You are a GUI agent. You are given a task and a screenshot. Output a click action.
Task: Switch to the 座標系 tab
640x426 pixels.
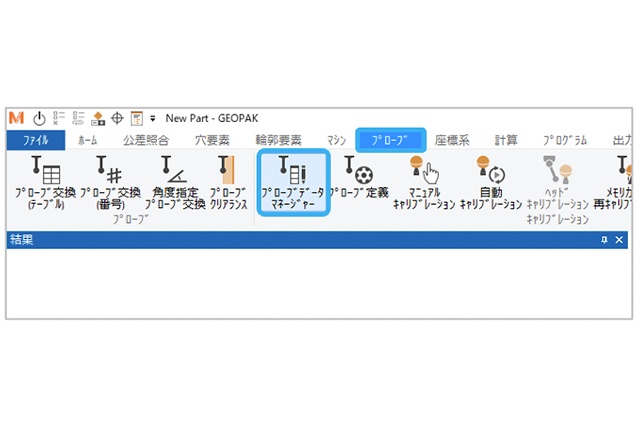(x=452, y=140)
